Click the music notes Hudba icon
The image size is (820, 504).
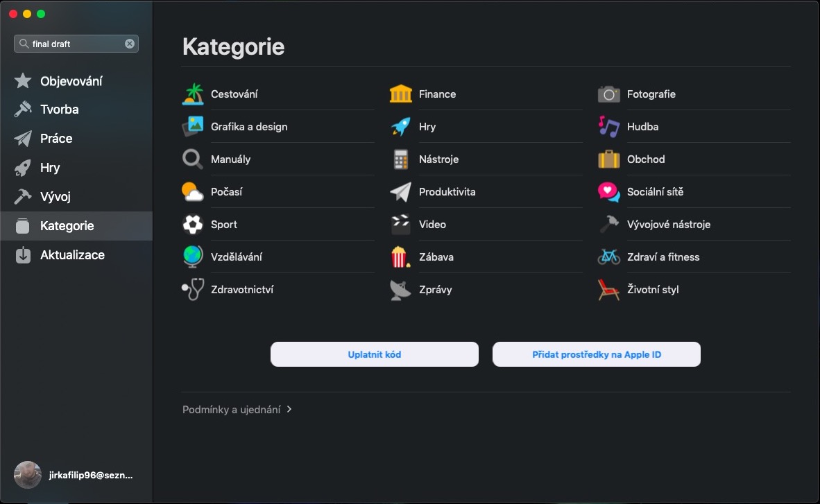[608, 127]
